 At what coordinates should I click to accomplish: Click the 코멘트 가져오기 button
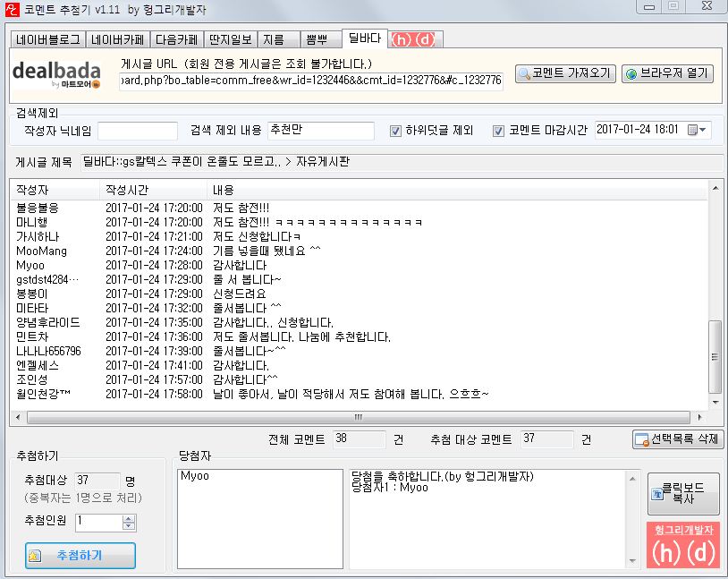[565, 73]
